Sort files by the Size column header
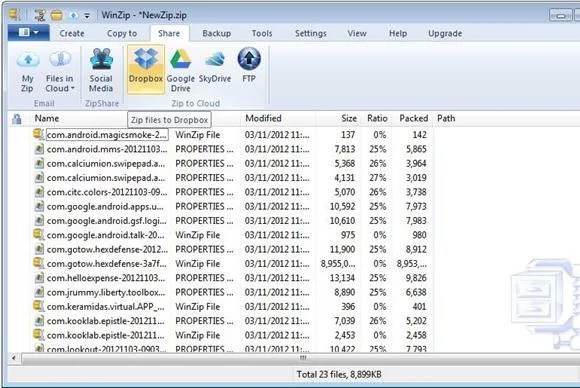 (x=349, y=118)
